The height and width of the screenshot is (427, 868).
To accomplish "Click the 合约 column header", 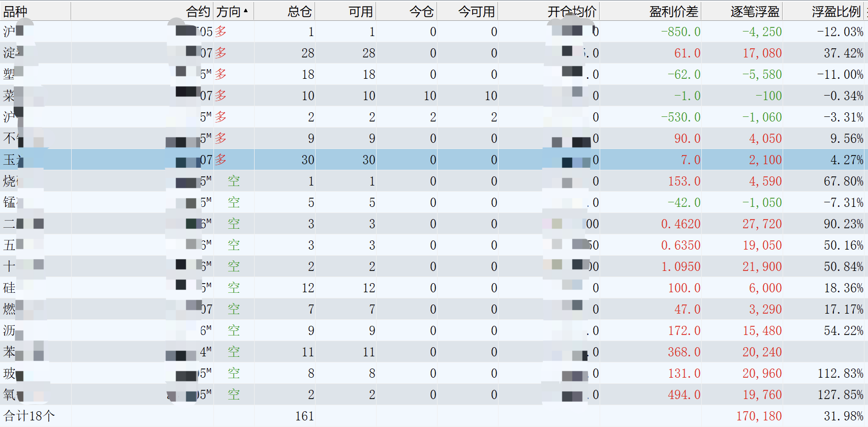I will [x=198, y=11].
